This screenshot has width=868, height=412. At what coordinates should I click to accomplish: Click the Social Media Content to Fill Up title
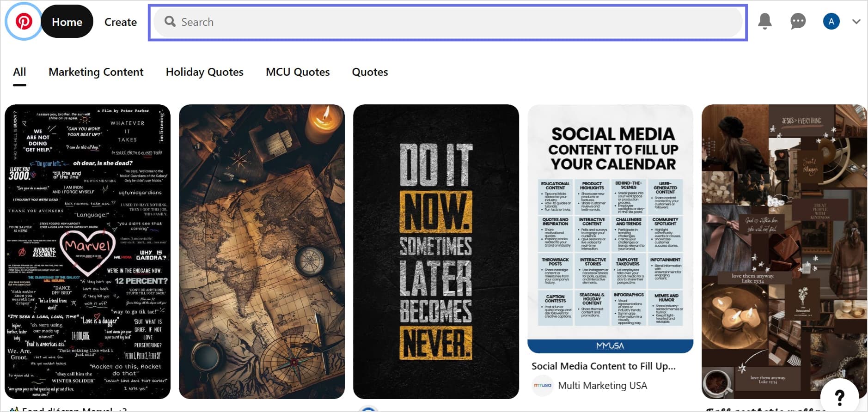click(604, 366)
